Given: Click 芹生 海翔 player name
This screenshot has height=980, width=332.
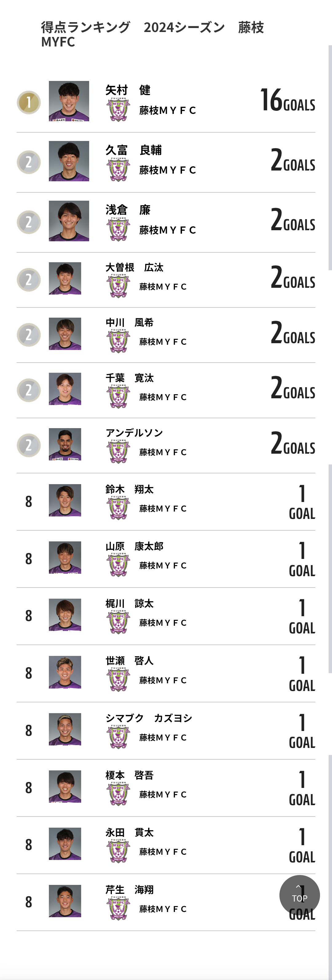Looking at the screenshot, I should tap(129, 890).
